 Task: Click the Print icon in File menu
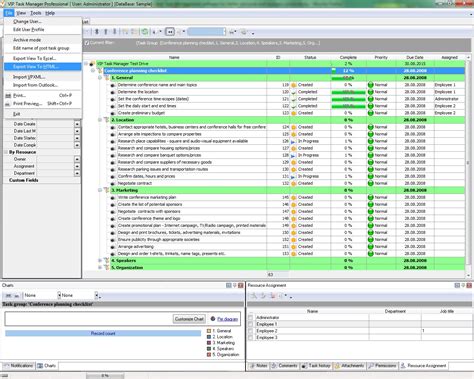tap(8, 96)
